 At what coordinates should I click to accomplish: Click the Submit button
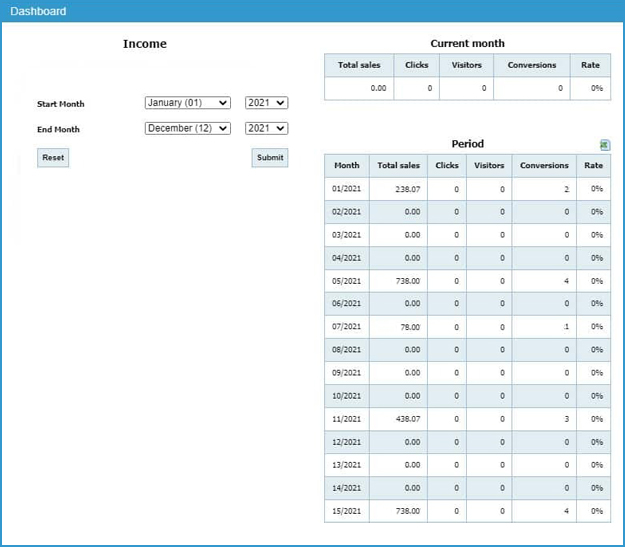pos(269,157)
